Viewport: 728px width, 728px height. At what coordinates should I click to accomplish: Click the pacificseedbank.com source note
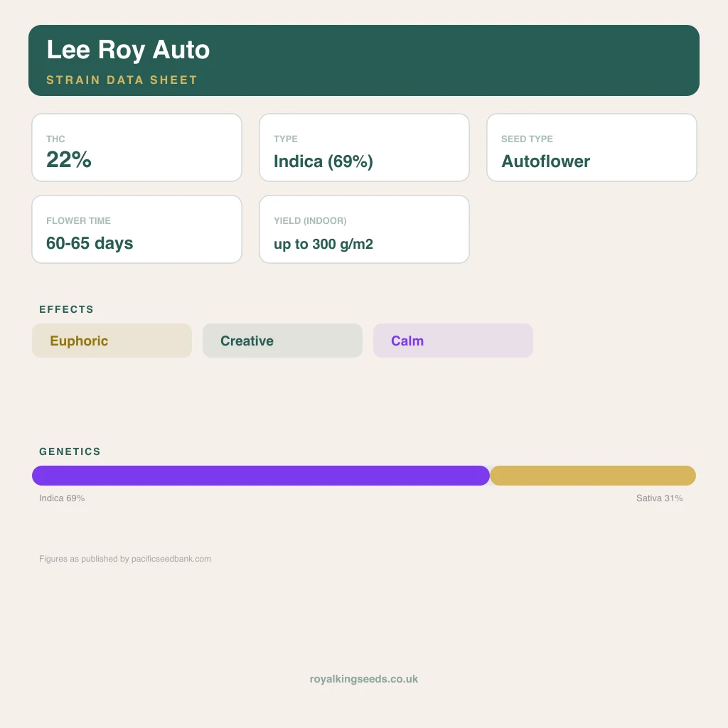pyautogui.click(x=125, y=559)
